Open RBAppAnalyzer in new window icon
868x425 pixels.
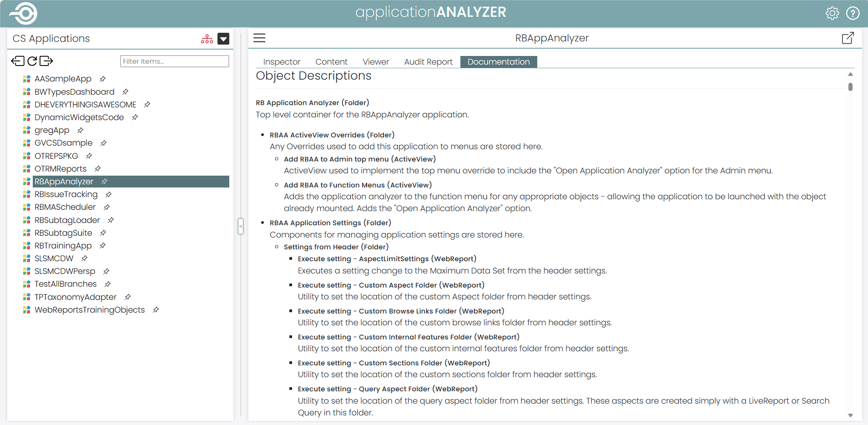click(x=848, y=38)
